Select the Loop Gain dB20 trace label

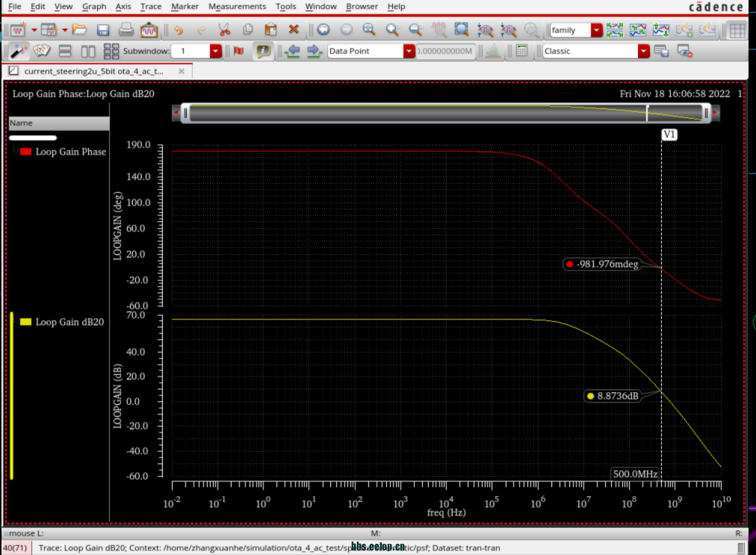point(70,322)
